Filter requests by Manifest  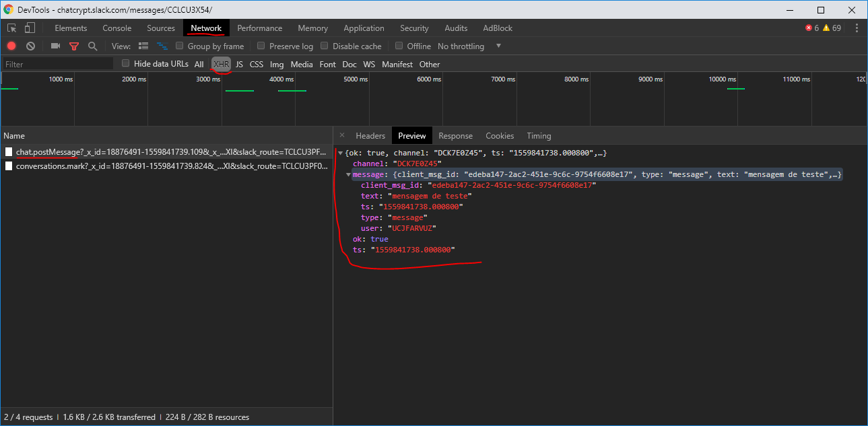click(x=397, y=65)
